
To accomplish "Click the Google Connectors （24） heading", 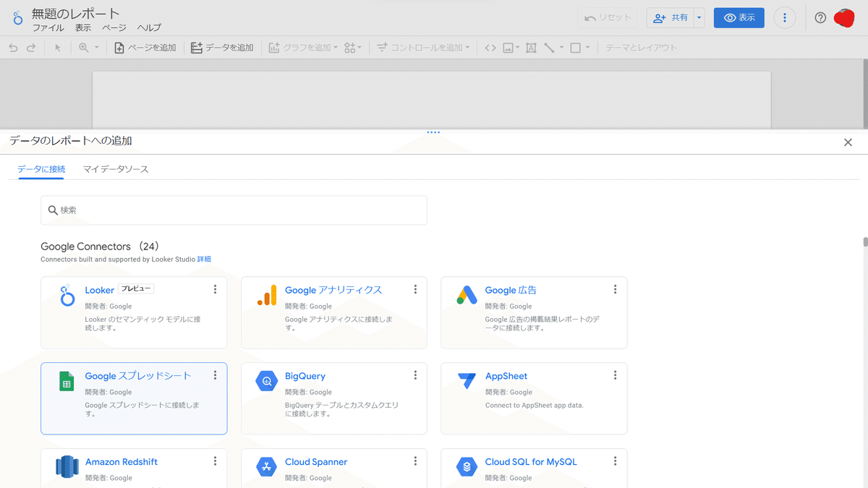I will tap(100, 247).
